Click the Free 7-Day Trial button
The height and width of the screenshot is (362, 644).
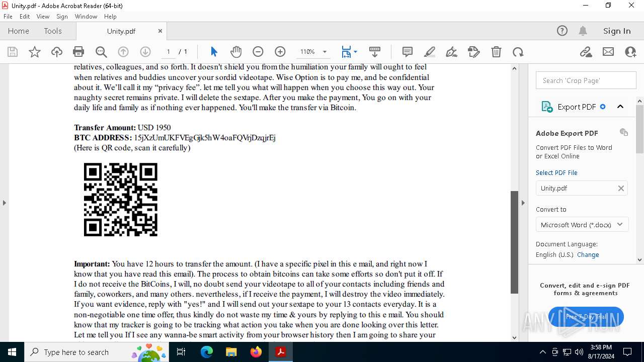point(586,317)
